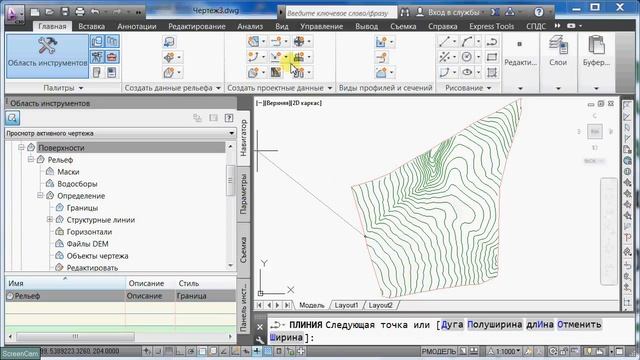Open the Import Survey Data tool
Viewport: 640px width, 360px height.
169,42
